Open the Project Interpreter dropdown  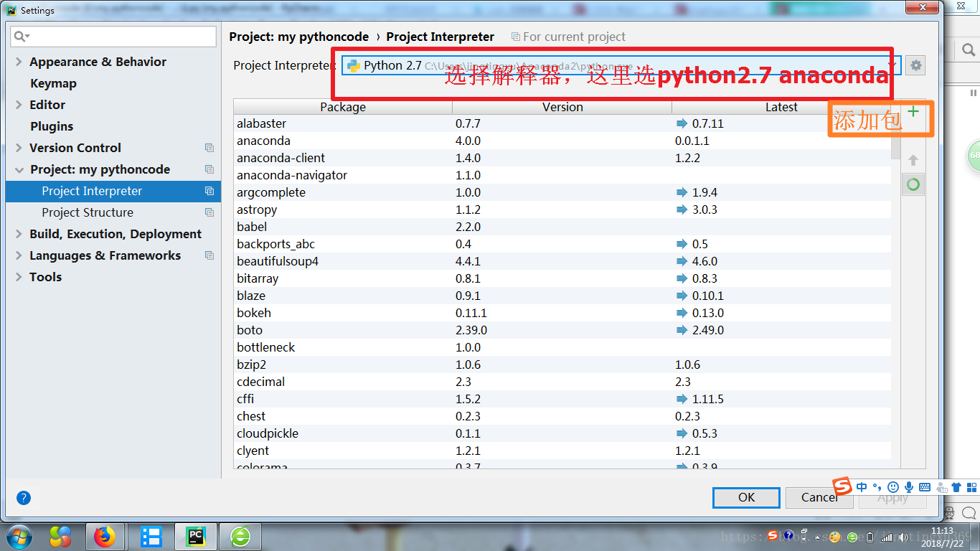pyautogui.click(x=621, y=65)
